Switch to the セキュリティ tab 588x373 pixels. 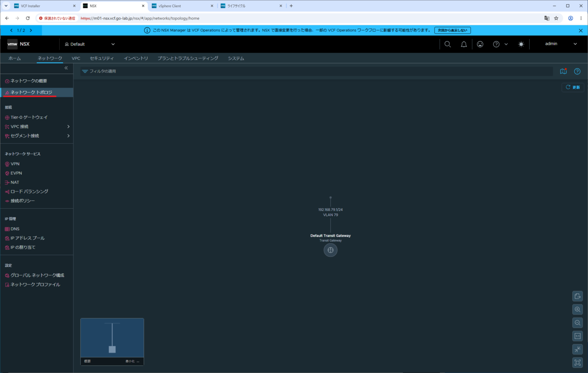102,58
